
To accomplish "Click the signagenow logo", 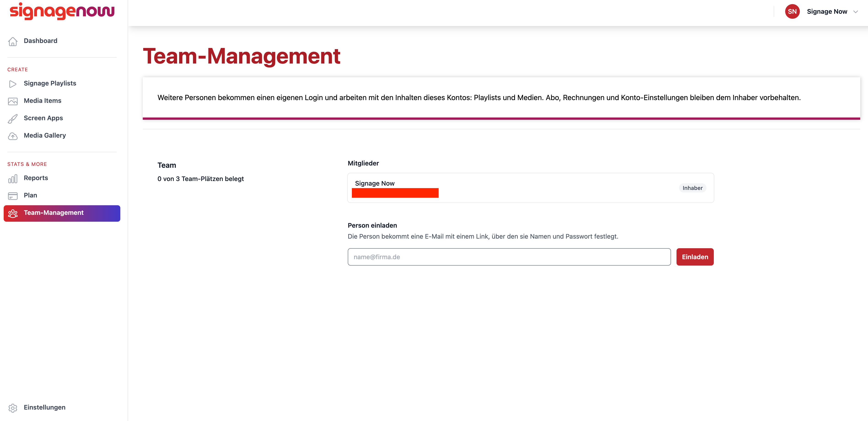I will pos(62,11).
